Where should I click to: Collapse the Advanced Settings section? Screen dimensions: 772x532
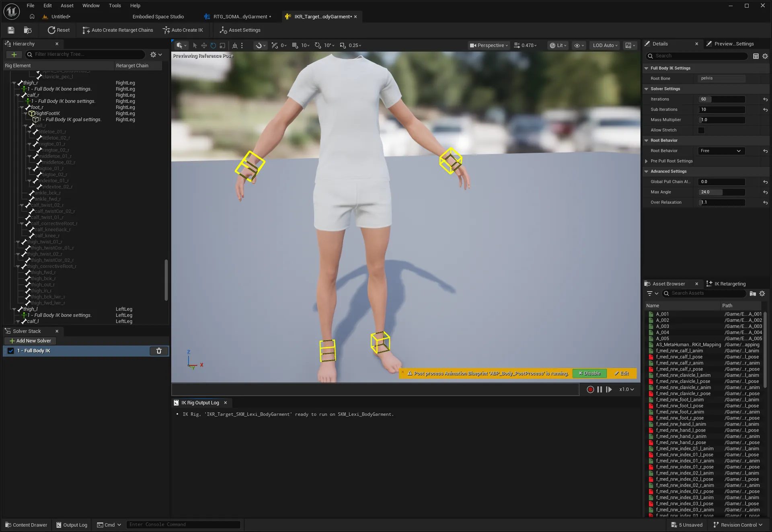pos(646,172)
